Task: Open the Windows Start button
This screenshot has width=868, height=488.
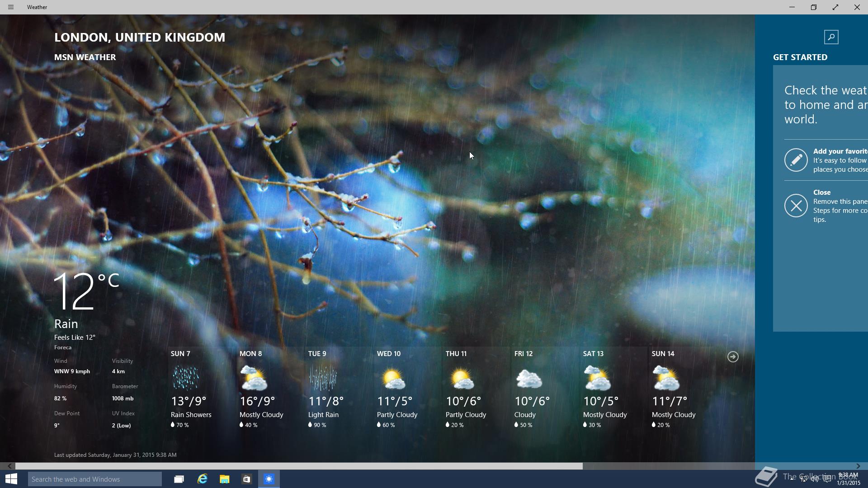Action: [11, 479]
